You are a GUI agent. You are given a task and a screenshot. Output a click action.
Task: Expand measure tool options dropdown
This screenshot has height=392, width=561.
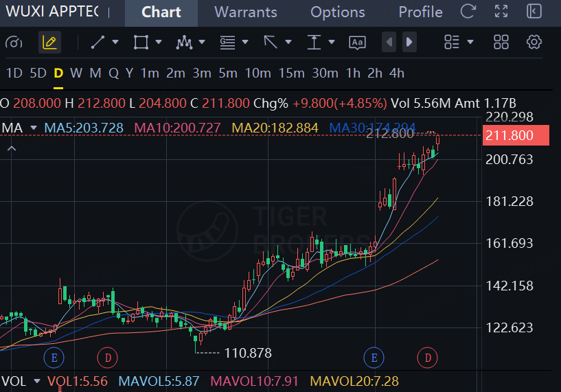(332, 42)
